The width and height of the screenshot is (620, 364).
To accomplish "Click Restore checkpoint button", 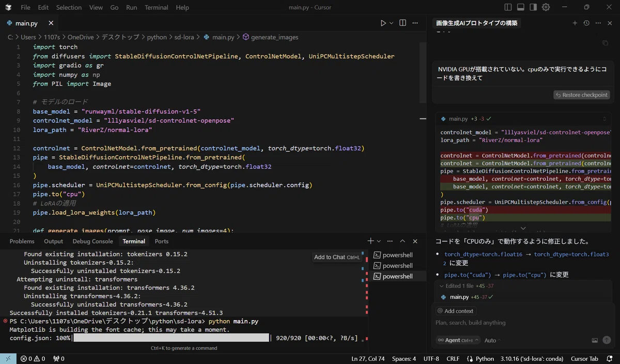I will pos(581,95).
